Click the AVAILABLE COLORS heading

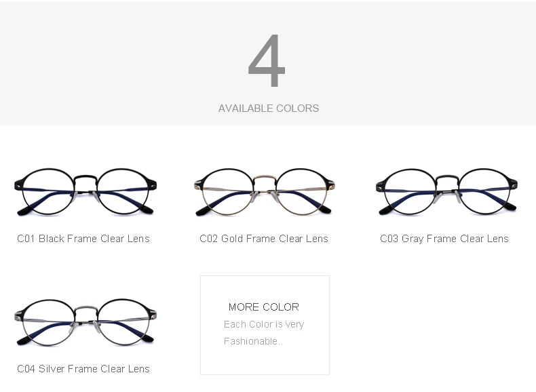[269, 109]
